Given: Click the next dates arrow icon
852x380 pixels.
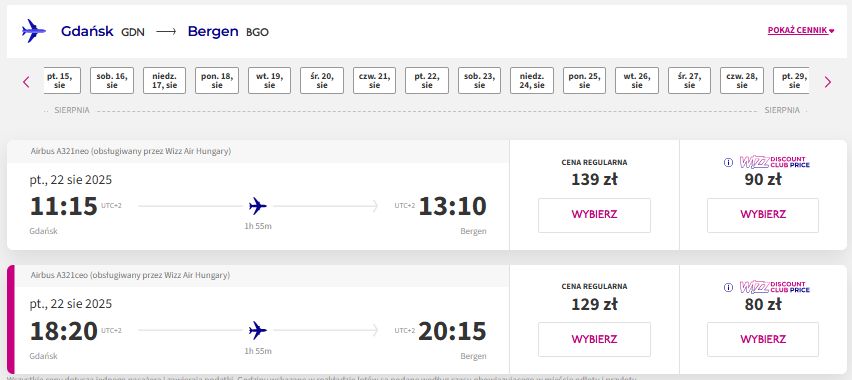Looking at the screenshot, I should [828, 82].
